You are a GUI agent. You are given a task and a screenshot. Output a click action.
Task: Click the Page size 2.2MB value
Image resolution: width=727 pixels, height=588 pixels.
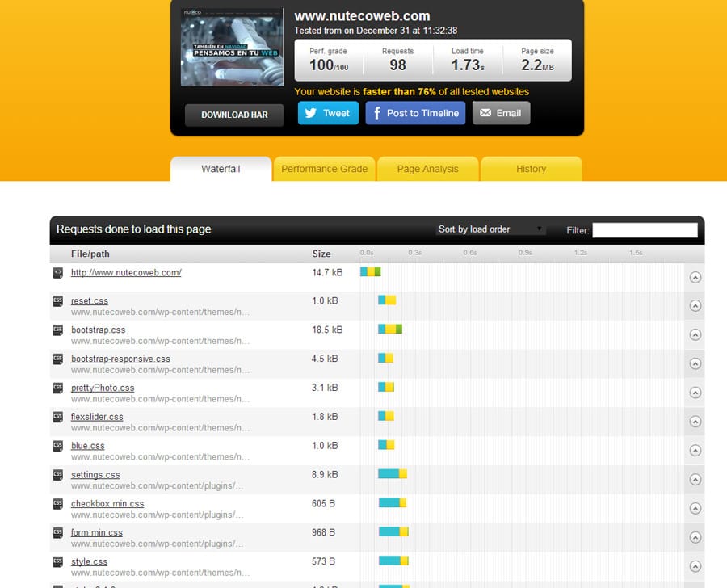tap(537, 65)
